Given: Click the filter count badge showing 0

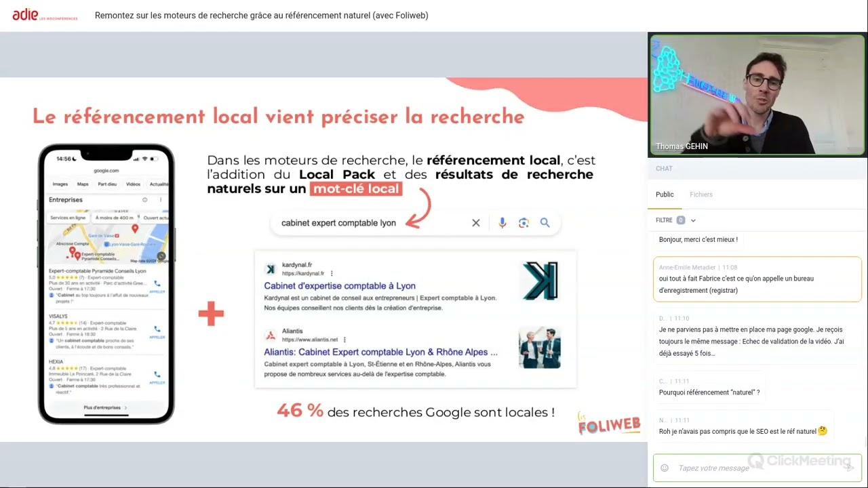Looking at the screenshot, I should coord(681,220).
